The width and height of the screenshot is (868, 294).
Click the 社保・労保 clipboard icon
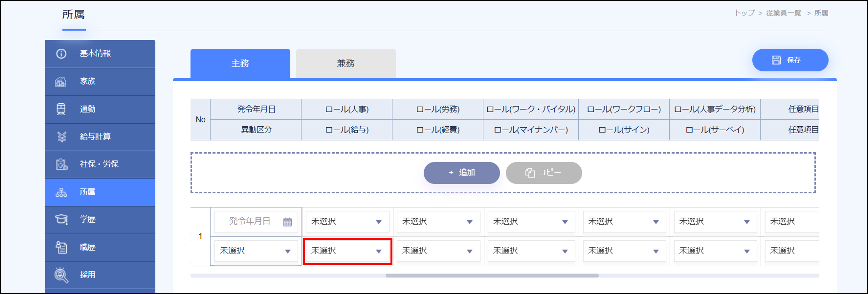coord(62,164)
